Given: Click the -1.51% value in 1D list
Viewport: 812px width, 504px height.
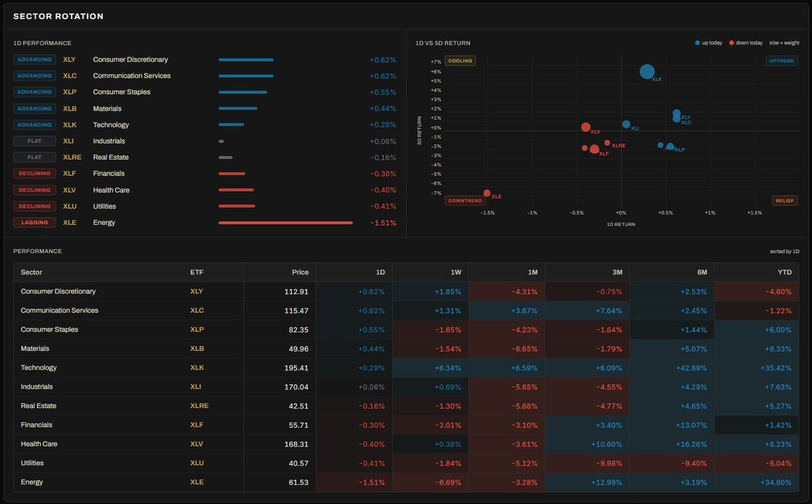Looking at the screenshot, I should click(x=383, y=223).
